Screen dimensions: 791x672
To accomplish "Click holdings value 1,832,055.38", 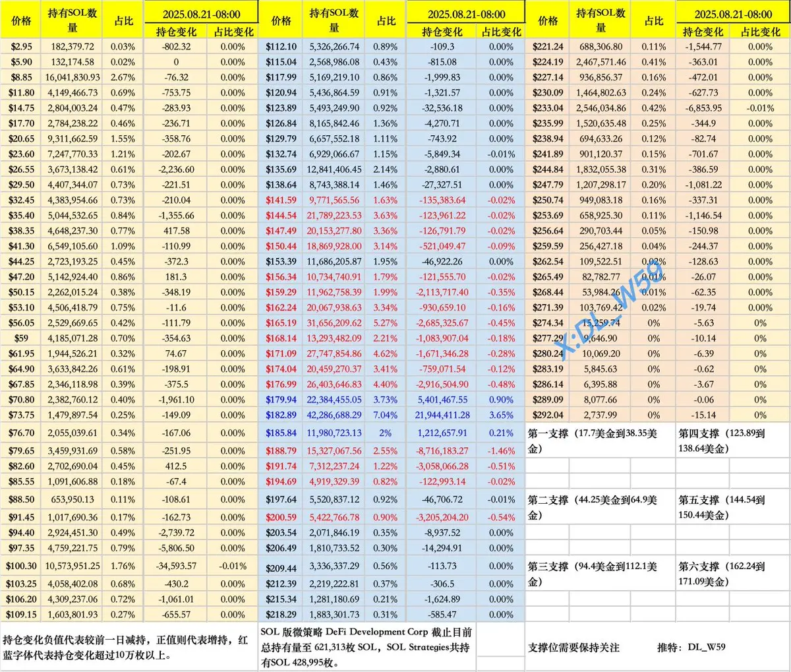I will (601, 169).
